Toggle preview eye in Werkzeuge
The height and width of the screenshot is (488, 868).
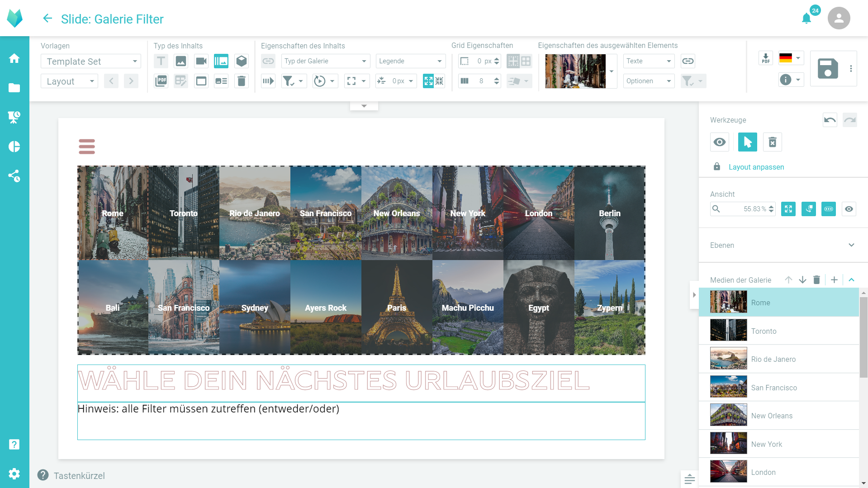coord(720,142)
